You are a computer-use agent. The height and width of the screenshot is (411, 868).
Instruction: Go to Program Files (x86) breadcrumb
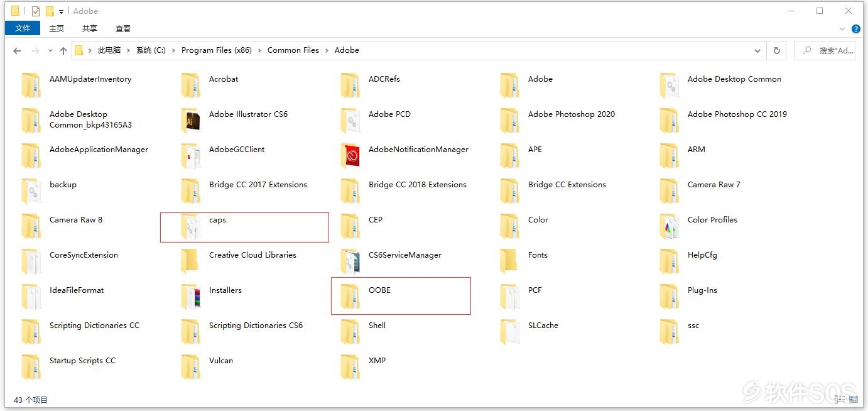217,50
